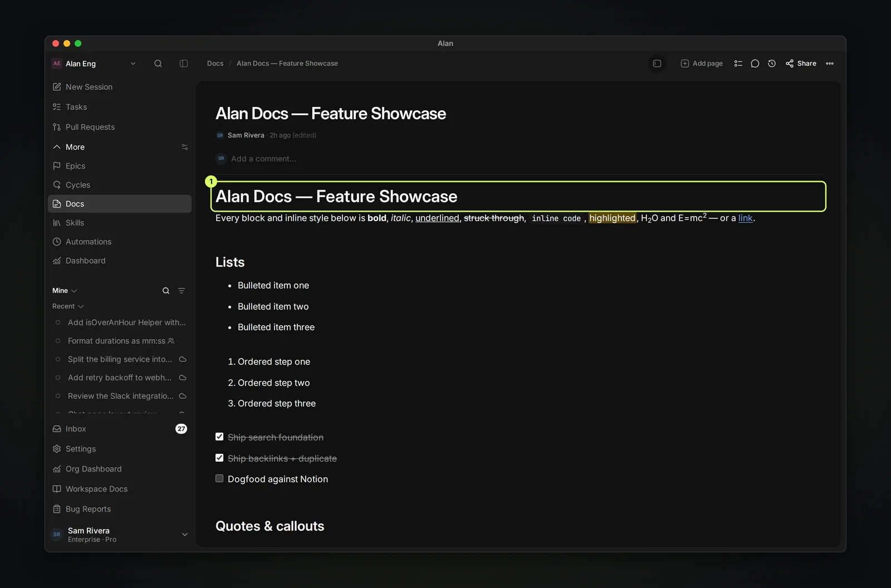The image size is (891, 588).
Task: Open Cycles in the sidebar
Action: tap(120, 185)
